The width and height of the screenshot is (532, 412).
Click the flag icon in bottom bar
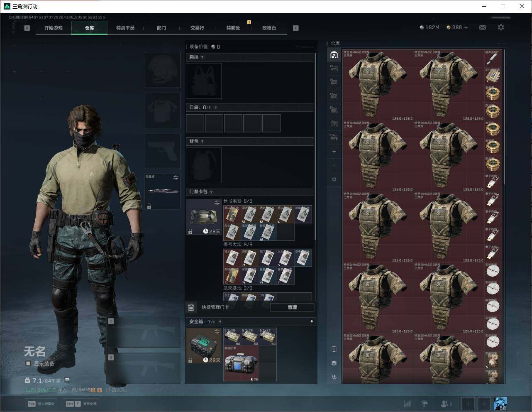[x=425, y=404]
